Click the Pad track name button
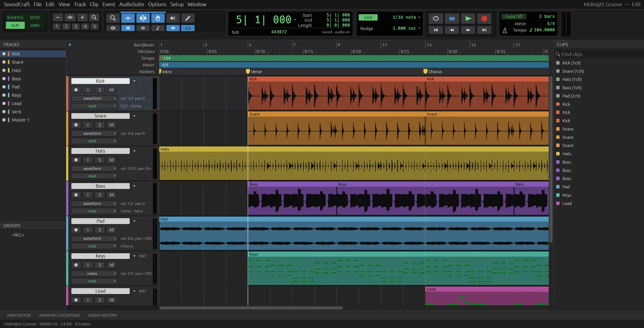Screen dimensions: 644x328 coord(101,221)
